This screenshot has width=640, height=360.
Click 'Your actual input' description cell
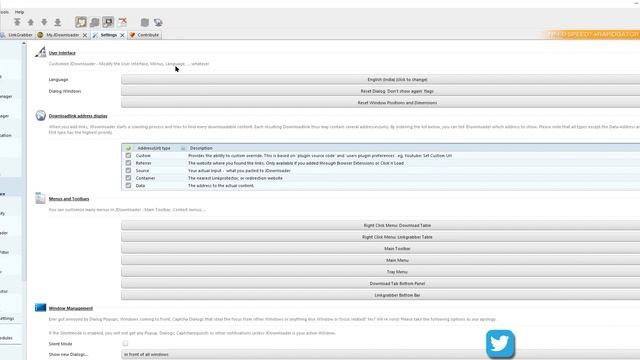pos(239,171)
